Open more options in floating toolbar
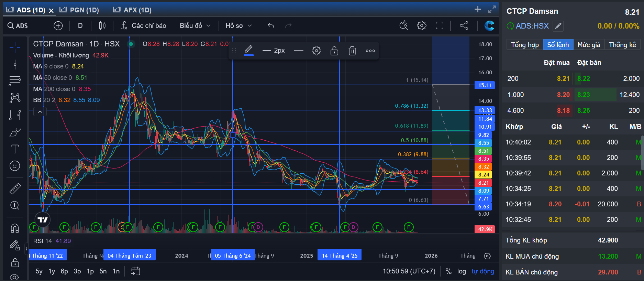The image size is (644, 281). pos(370,51)
